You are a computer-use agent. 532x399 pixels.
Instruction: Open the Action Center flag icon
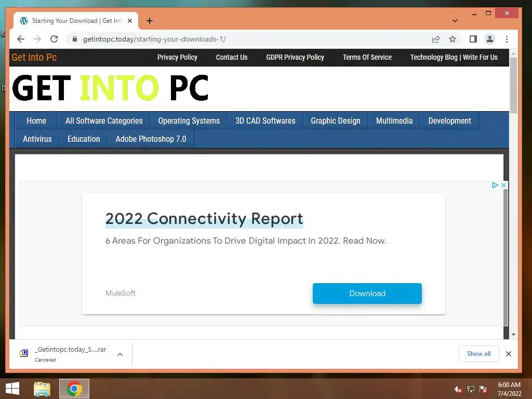[x=483, y=389]
